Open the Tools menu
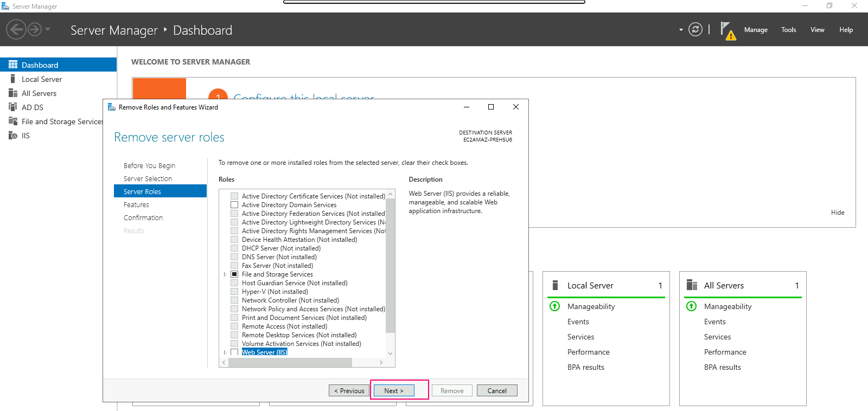The height and width of the screenshot is (411, 868). [788, 30]
